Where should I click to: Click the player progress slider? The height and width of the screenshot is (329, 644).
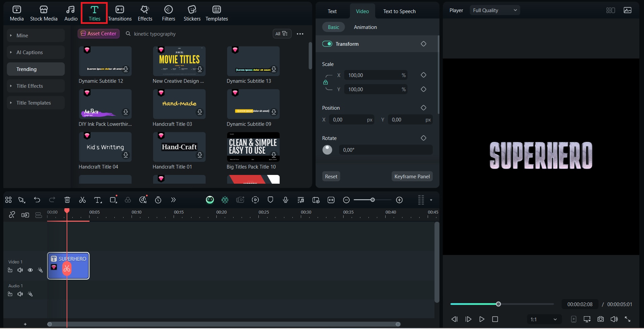click(502, 304)
